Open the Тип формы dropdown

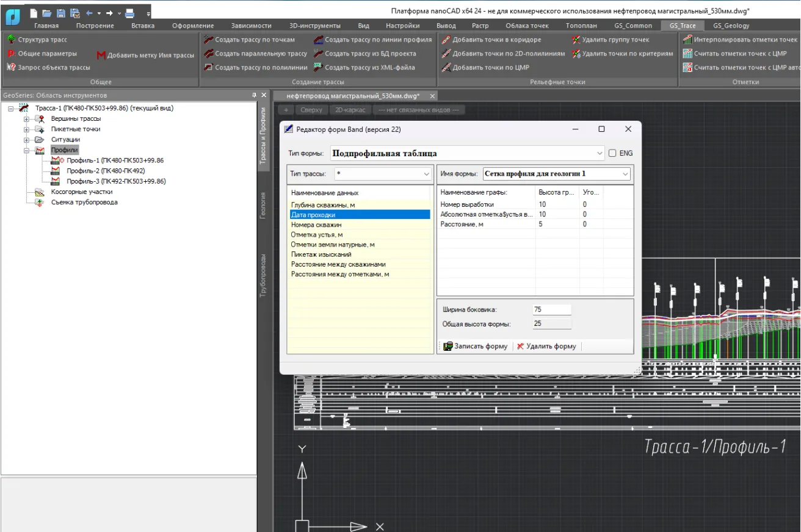tap(599, 154)
